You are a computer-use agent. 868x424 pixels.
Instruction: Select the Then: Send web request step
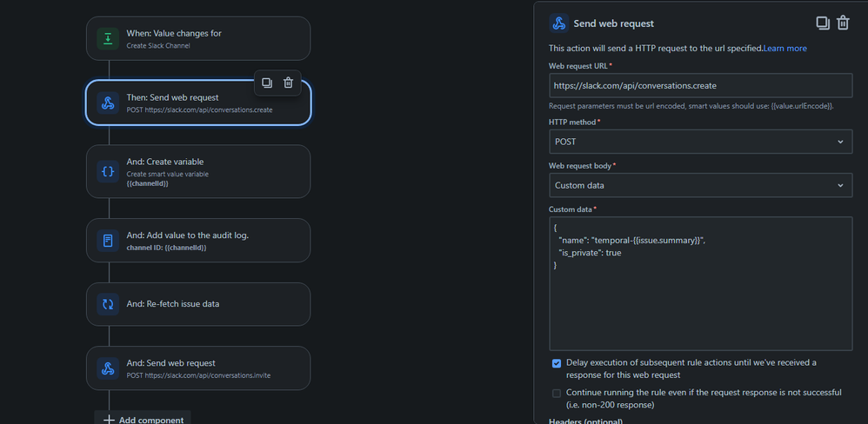[x=198, y=103]
